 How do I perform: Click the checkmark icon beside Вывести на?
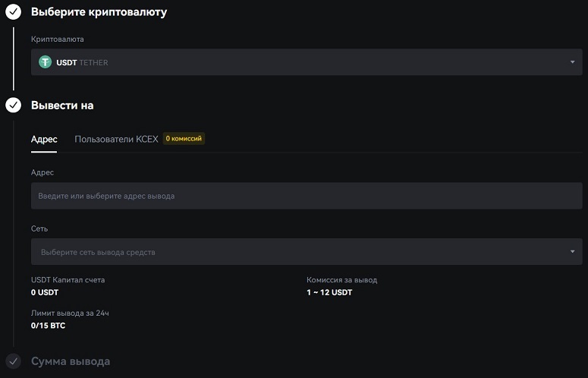(x=13, y=105)
